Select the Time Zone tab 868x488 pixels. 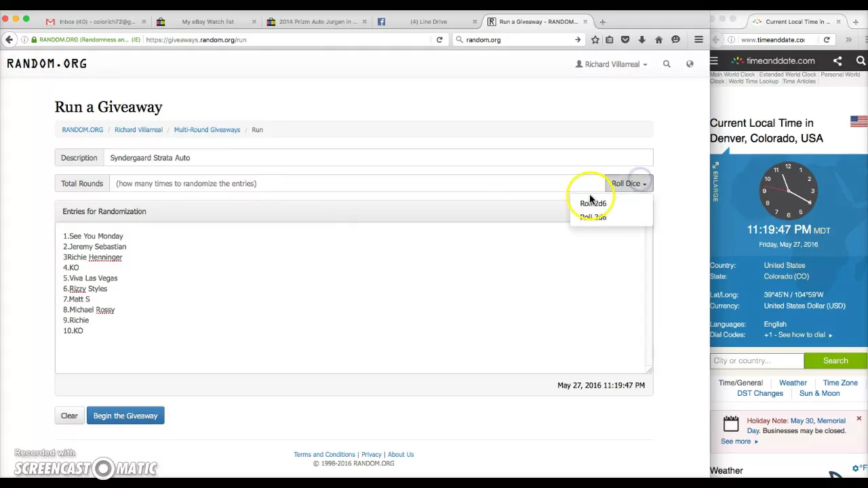(840, 383)
